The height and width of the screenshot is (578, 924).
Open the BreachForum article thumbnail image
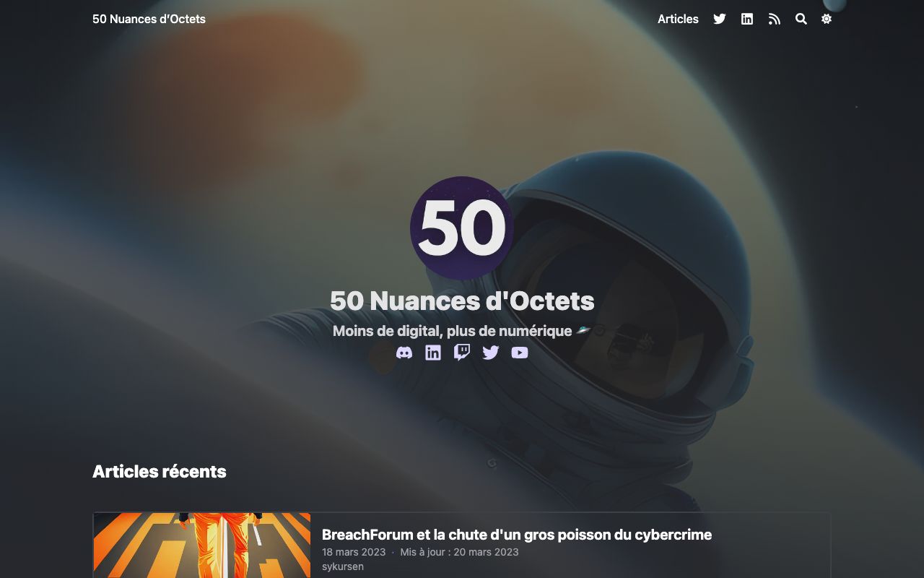(202, 545)
